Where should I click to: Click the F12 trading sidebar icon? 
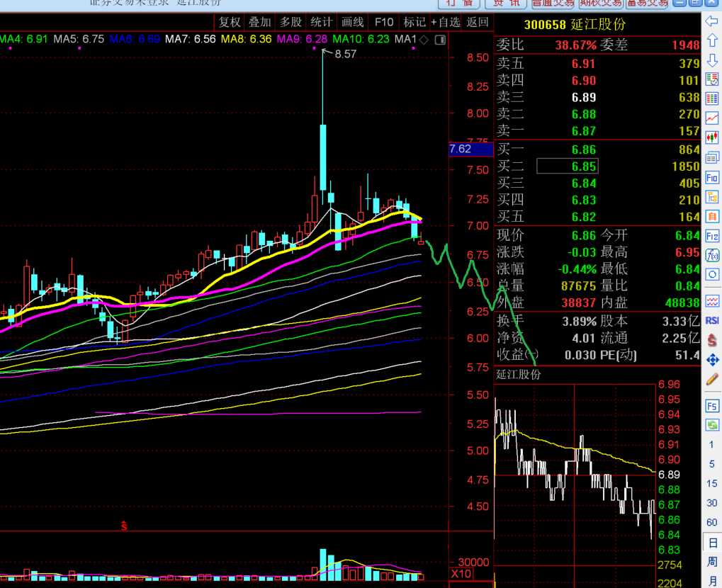pyautogui.click(x=712, y=236)
